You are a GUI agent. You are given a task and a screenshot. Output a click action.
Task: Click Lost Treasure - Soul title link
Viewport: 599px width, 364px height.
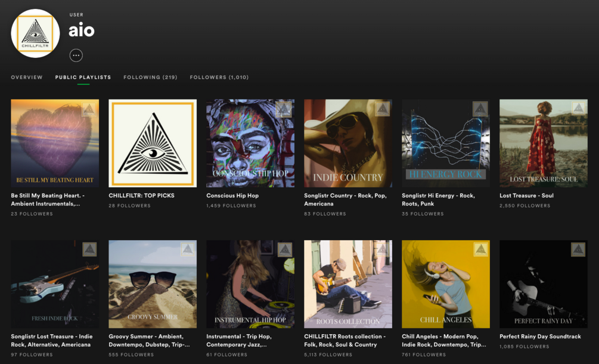click(x=526, y=195)
